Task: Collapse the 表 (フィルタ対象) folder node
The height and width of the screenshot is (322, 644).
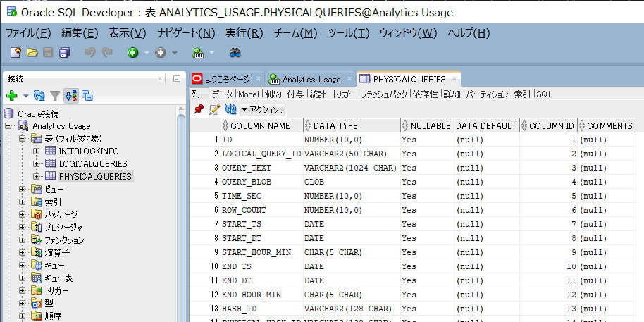Action: tap(23, 138)
